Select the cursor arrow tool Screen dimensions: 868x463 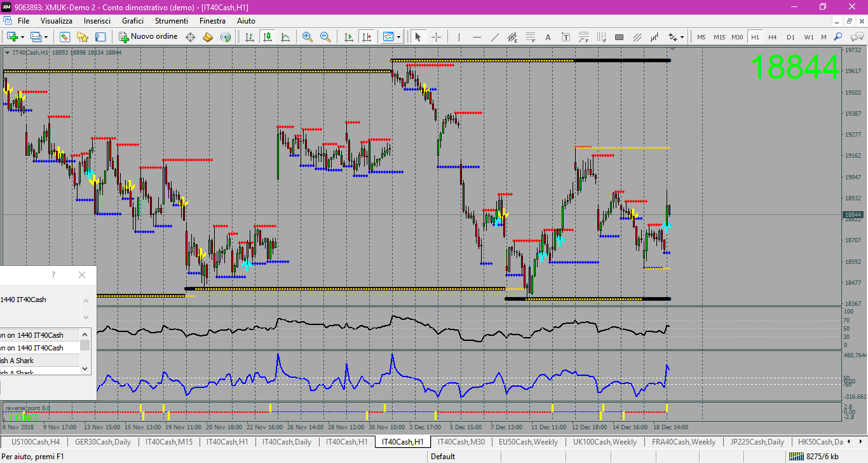tap(418, 37)
